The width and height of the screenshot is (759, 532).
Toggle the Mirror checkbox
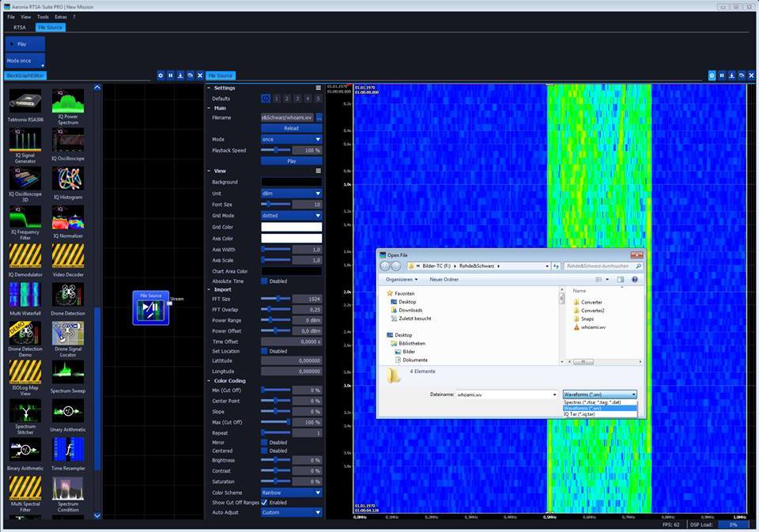pos(264,443)
